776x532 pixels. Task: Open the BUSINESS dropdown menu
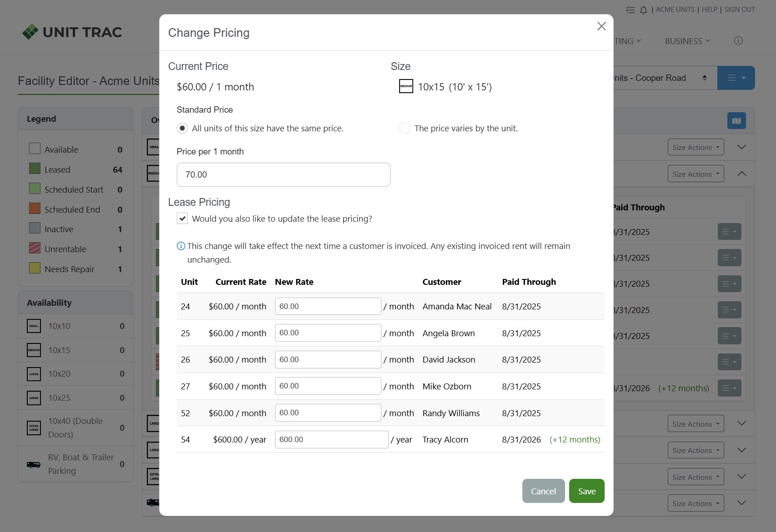pos(687,41)
